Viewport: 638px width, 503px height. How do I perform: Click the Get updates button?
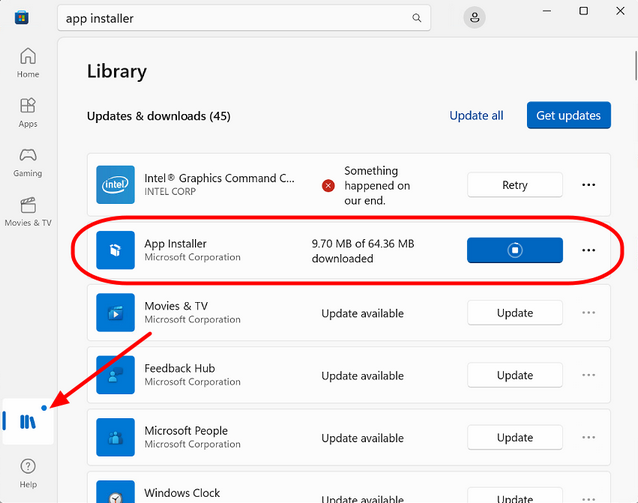click(568, 115)
